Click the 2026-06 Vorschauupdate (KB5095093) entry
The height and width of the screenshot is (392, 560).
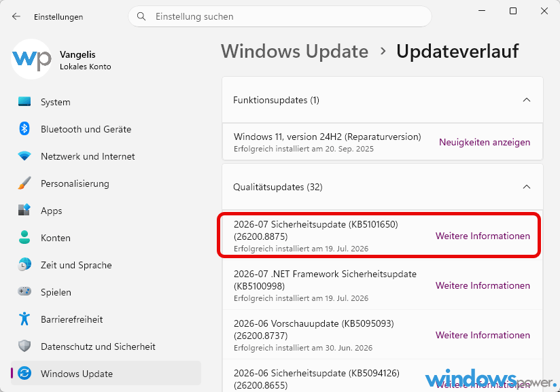pyautogui.click(x=383, y=335)
